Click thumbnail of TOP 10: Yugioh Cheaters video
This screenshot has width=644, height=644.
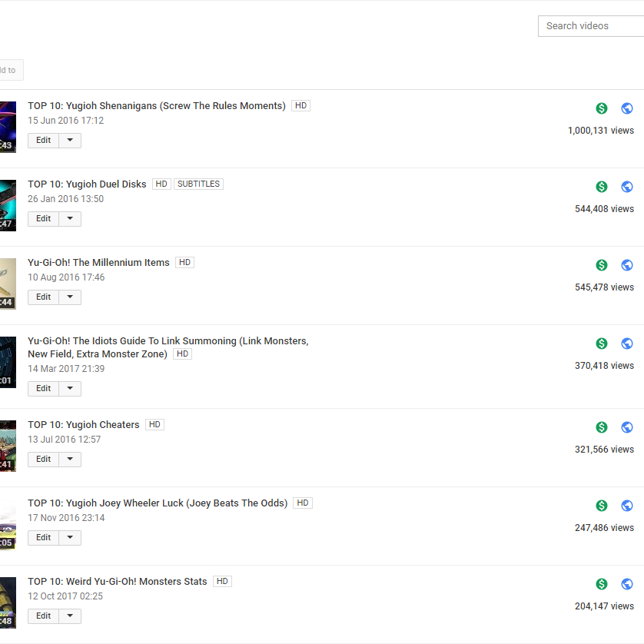coord(8,446)
